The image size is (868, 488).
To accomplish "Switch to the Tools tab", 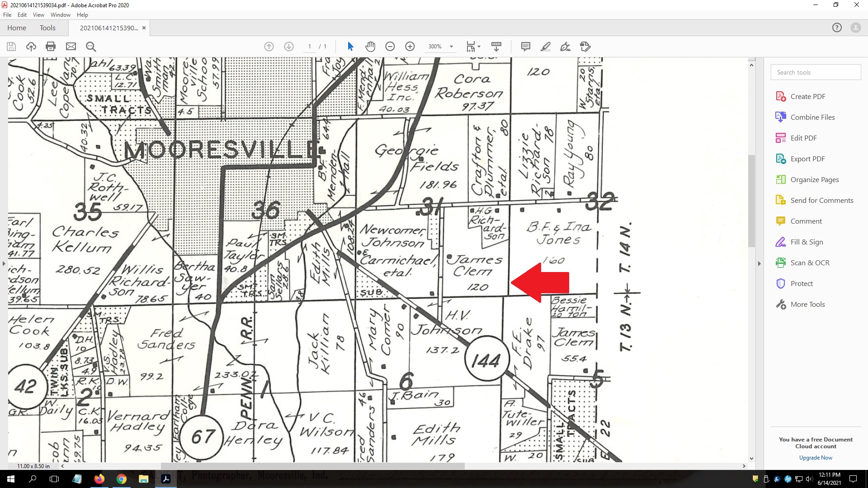I will pos(47,28).
